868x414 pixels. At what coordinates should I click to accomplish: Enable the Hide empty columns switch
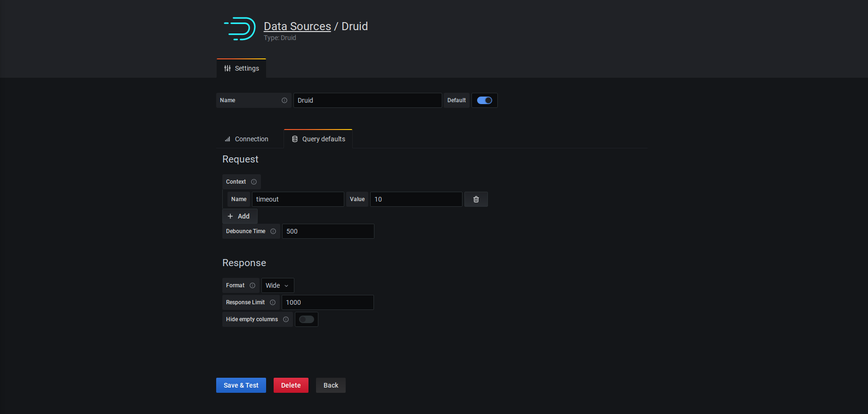click(x=306, y=319)
